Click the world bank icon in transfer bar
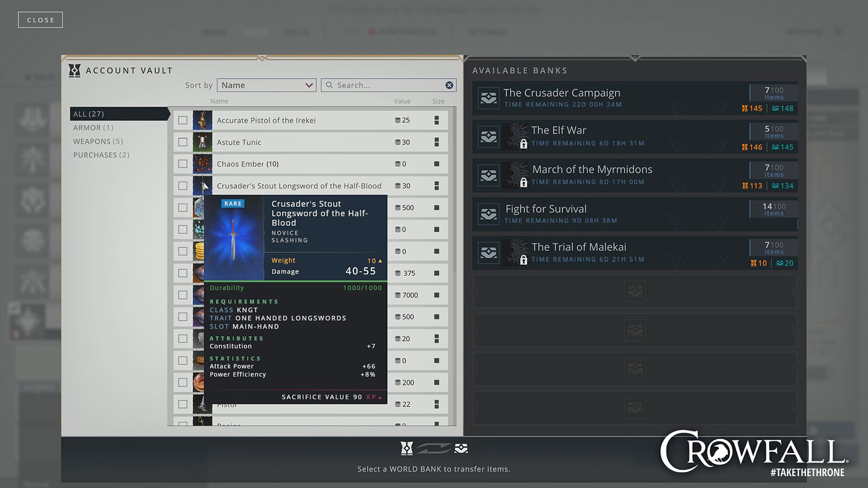868x488 pixels. (x=461, y=448)
